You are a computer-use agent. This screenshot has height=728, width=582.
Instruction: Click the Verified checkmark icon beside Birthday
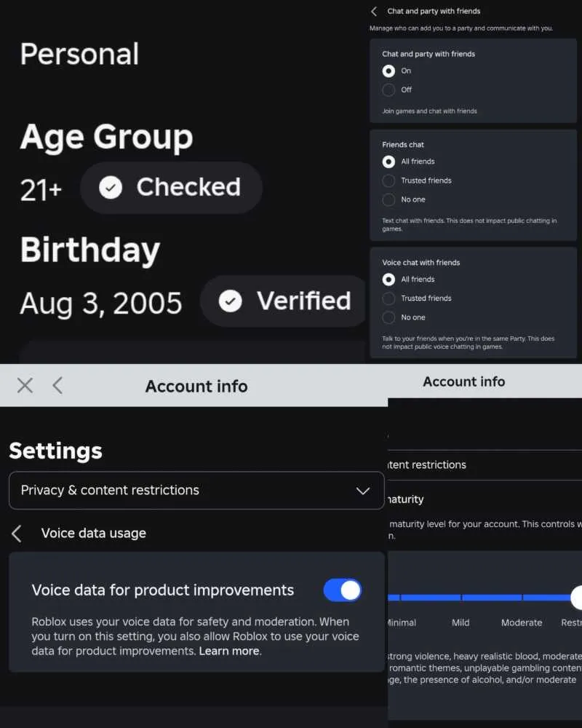click(x=231, y=301)
